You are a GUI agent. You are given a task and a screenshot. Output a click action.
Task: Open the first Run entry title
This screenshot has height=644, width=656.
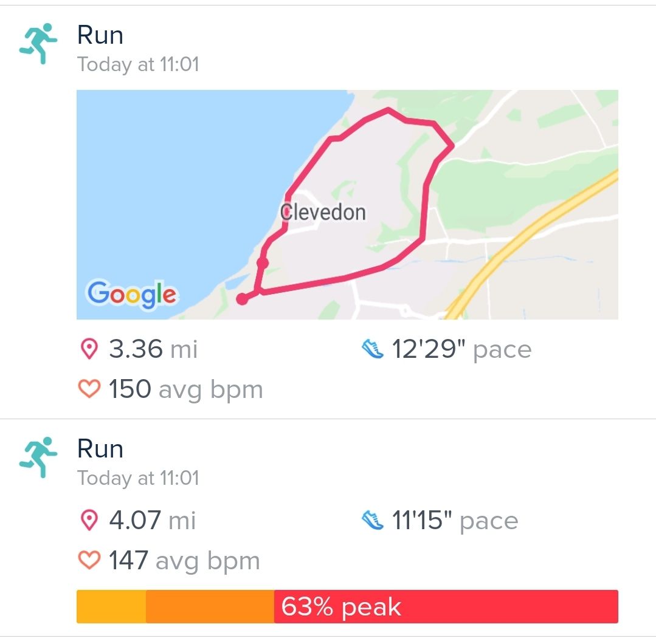100,35
